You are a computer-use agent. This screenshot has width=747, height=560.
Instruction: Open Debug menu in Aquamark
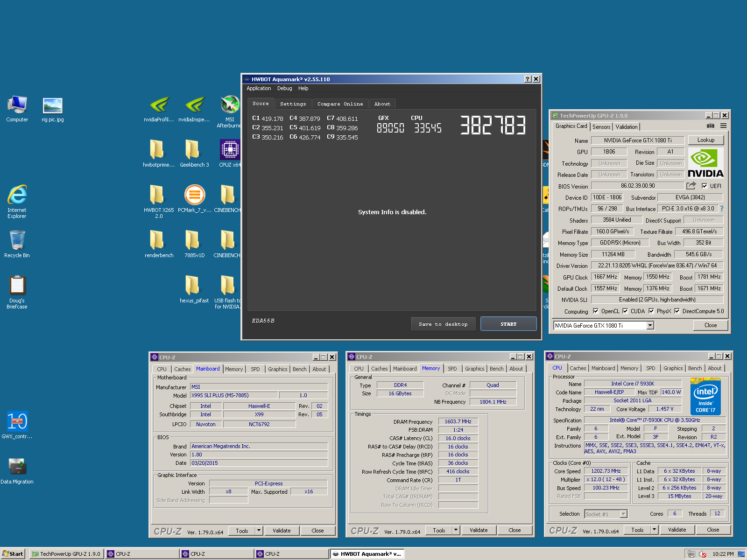[284, 88]
